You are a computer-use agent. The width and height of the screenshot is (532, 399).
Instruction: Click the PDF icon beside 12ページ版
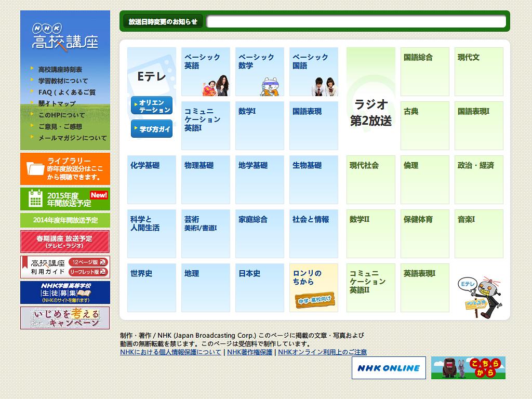click(x=102, y=263)
